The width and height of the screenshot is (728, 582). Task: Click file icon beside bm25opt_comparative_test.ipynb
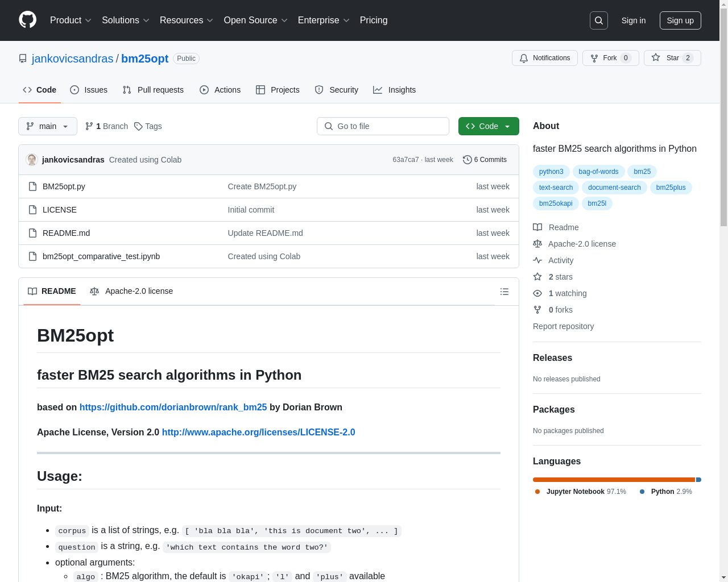[33, 256]
